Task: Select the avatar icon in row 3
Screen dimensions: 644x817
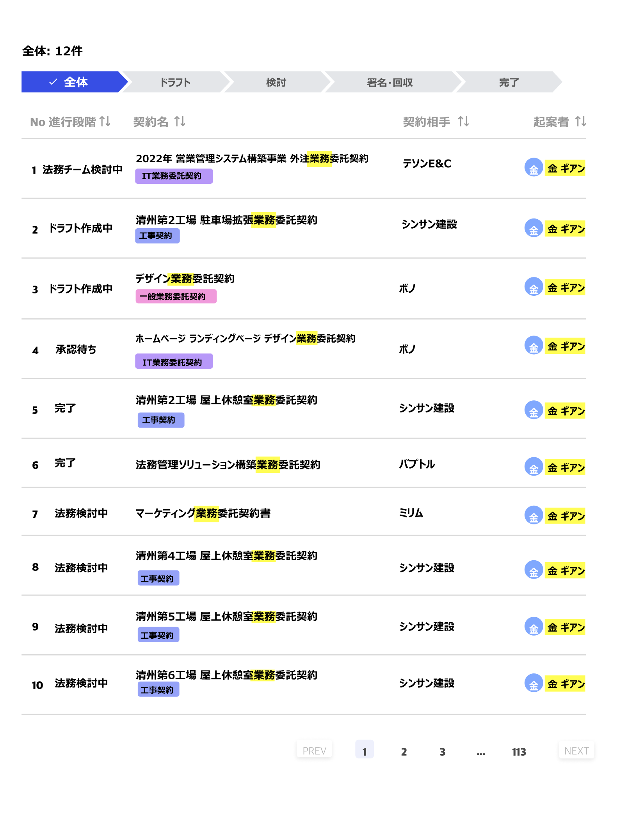Action: (x=534, y=287)
